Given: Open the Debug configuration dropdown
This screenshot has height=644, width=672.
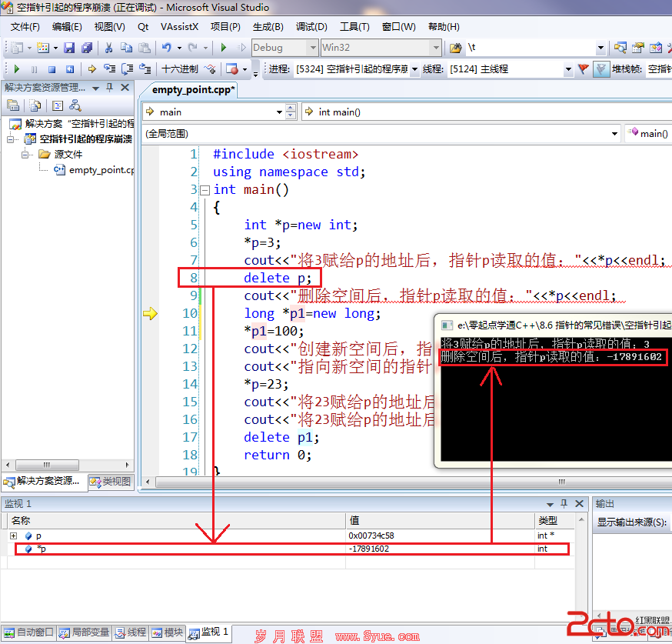Looking at the screenshot, I should pyautogui.click(x=313, y=48).
